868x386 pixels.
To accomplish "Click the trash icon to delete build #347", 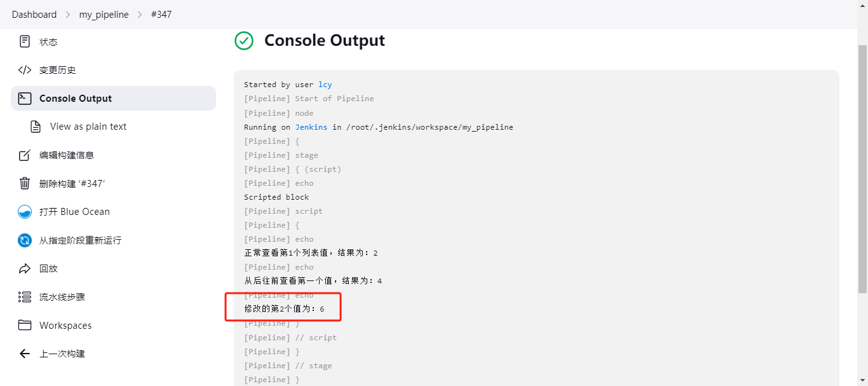I will (25, 184).
